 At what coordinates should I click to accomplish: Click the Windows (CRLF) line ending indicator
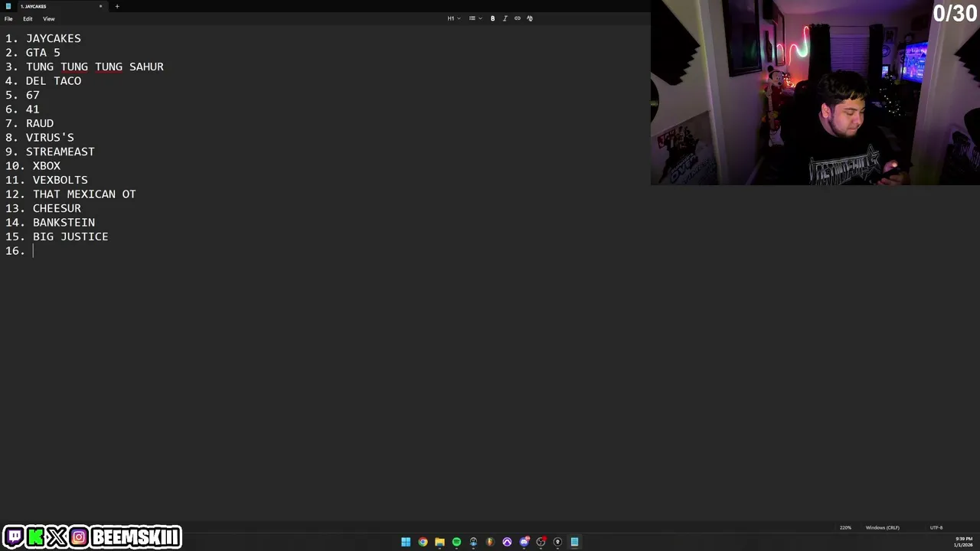click(882, 527)
